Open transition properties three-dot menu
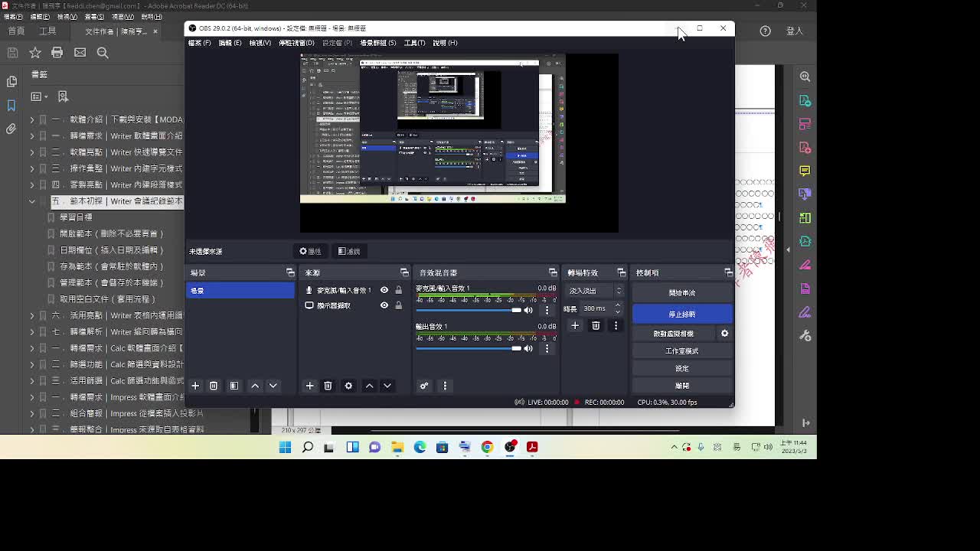Viewport: 980px width, 551px height. pyautogui.click(x=616, y=325)
